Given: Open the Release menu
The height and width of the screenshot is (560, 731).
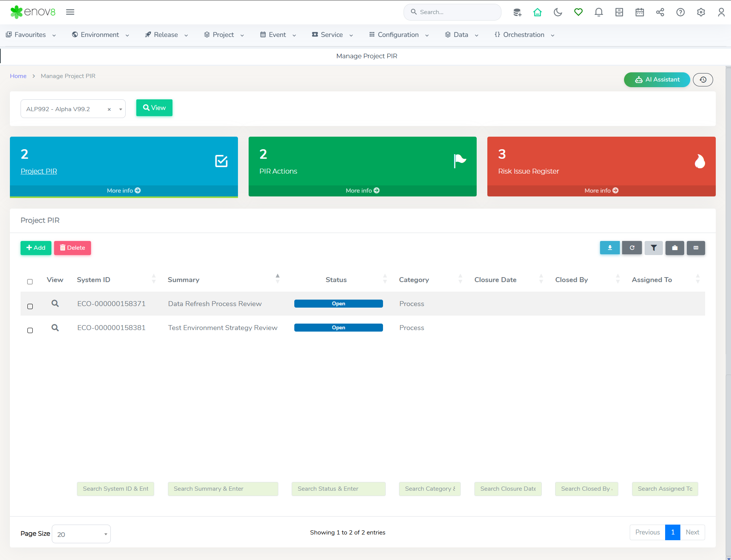Looking at the screenshot, I should (166, 35).
